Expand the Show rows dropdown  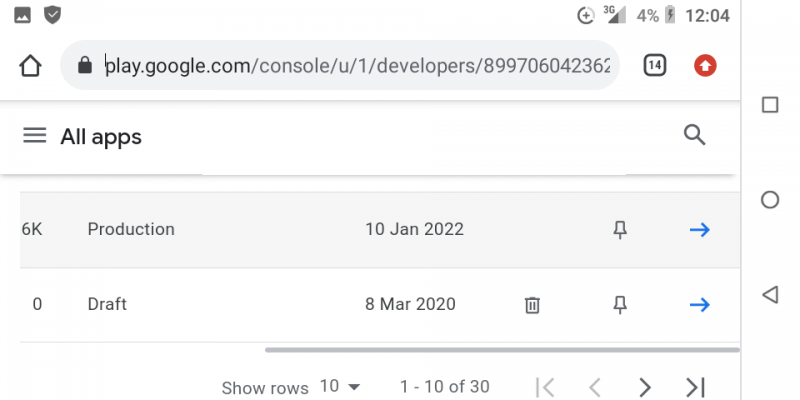[x=340, y=387]
